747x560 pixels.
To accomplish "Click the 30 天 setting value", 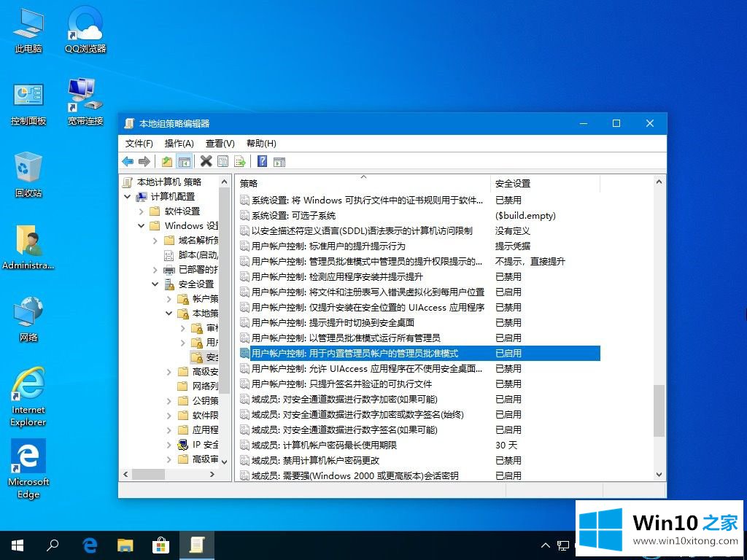I will 506,446.
